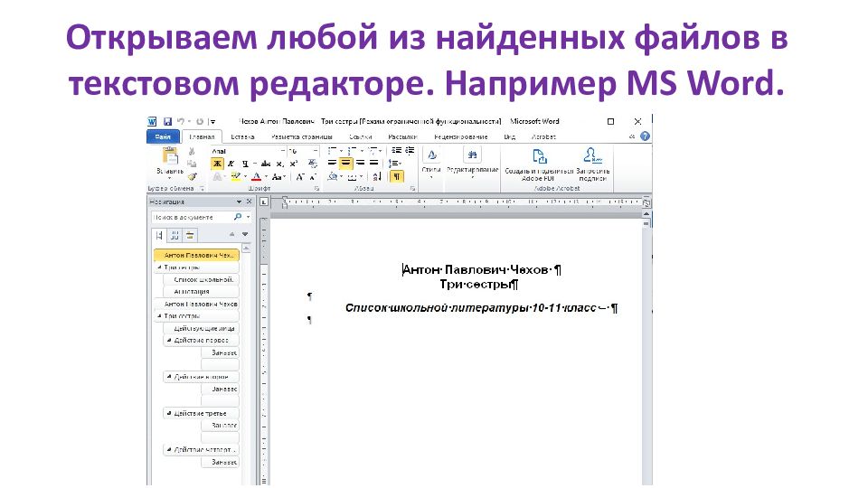This screenshot has height=488, width=868.
Task: Apply superscript formatting
Action: point(294,164)
